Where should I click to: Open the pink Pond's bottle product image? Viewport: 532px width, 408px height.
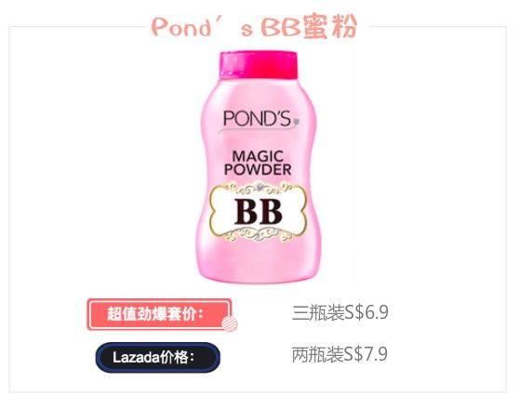click(259, 167)
